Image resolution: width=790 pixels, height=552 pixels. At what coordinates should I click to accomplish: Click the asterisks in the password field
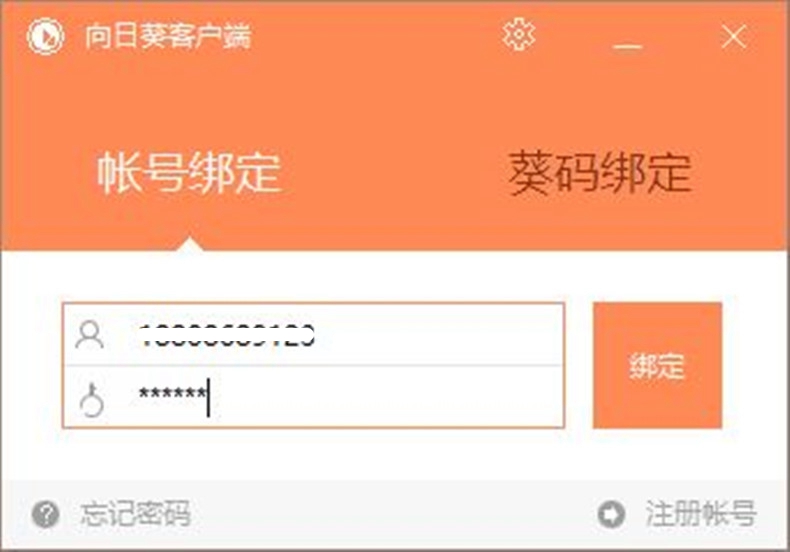click(172, 393)
